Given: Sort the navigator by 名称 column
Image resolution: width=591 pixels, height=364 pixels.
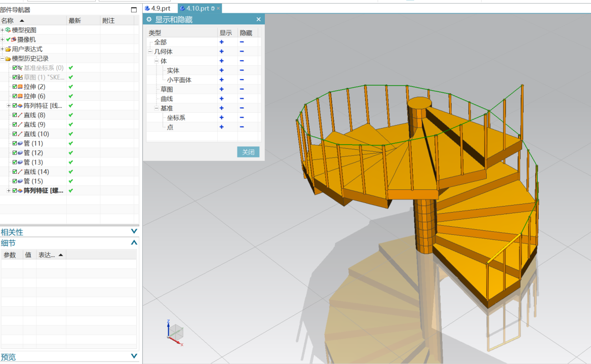Looking at the screenshot, I should (33, 20).
